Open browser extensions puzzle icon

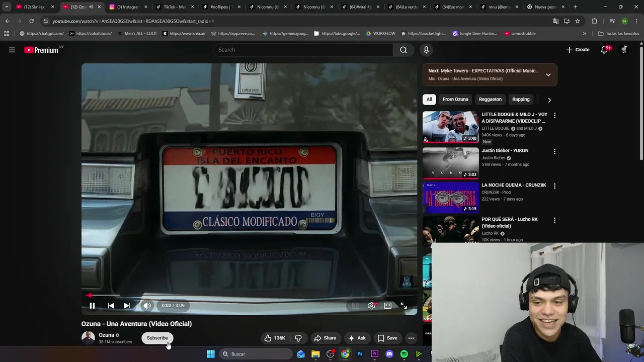click(595, 21)
